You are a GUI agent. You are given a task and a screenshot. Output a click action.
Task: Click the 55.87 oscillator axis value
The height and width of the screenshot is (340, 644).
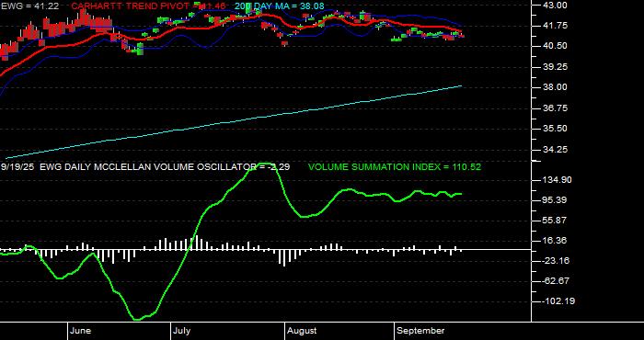[x=555, y=221]
